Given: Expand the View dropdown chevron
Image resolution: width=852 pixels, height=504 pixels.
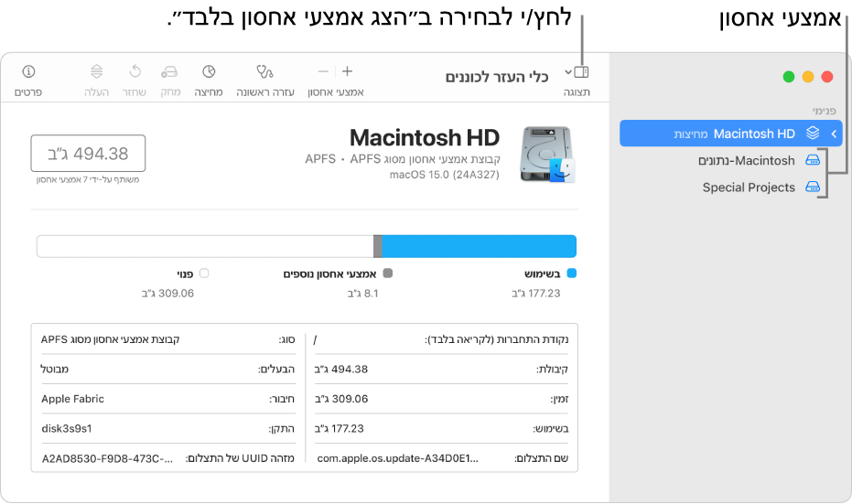Looking at the screenshot, I should tap(567, 71).
